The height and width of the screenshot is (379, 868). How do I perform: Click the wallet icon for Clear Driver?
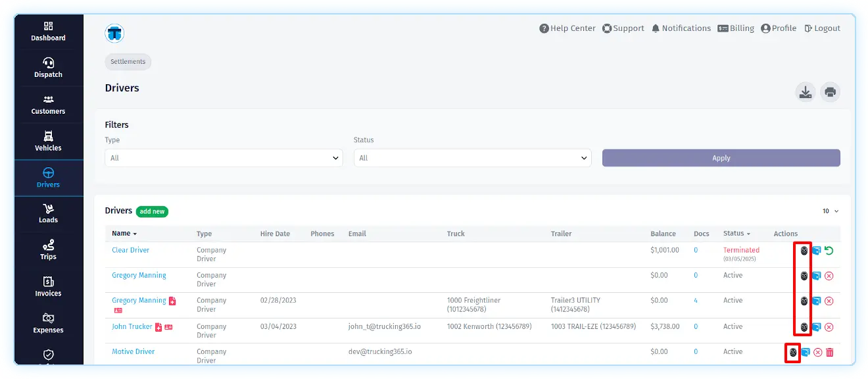pos(816,251)
